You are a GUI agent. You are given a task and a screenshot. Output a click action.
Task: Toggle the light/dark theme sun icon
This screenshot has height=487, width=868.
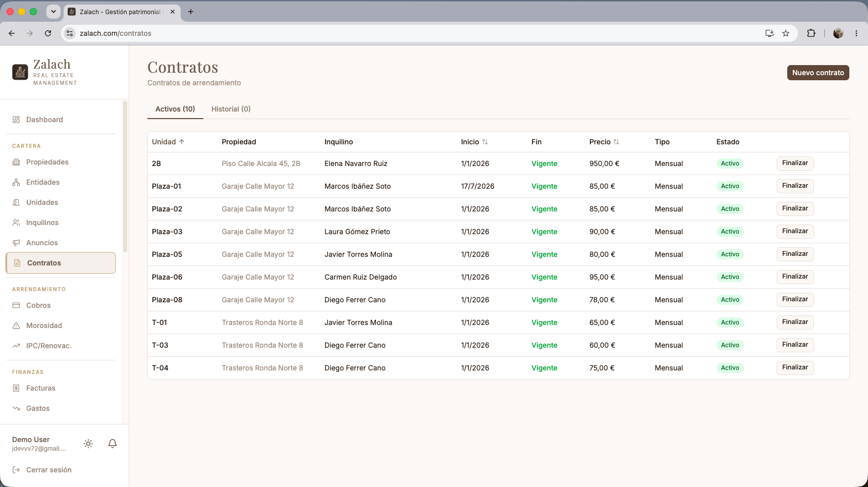pyautogui.click(x=88, y=444)
